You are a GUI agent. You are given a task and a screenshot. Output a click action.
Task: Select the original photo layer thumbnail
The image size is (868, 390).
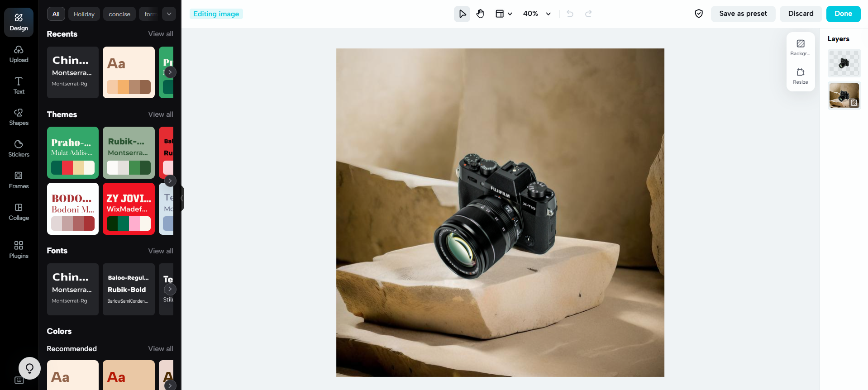pyautogui.click(x=844, y=95)
